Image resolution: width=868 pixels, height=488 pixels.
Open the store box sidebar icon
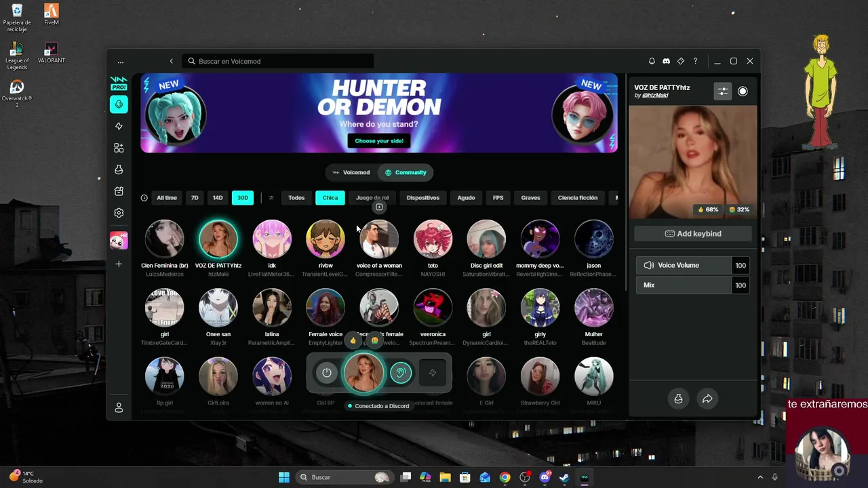[119, 191]
